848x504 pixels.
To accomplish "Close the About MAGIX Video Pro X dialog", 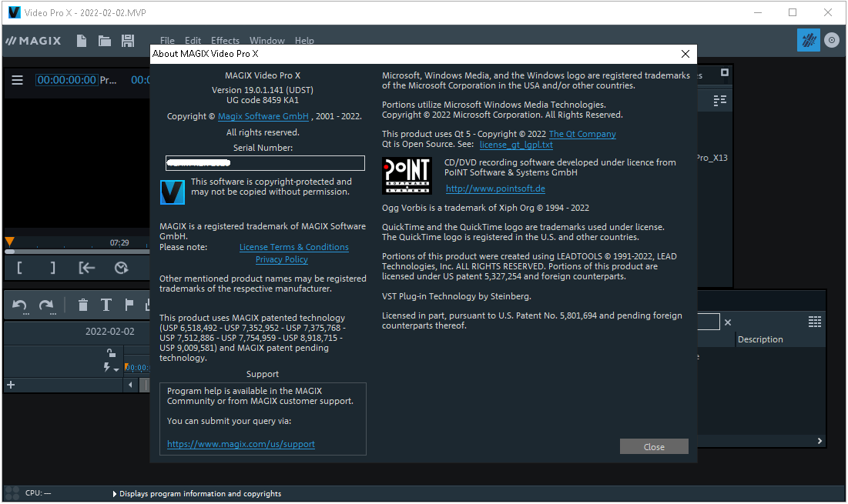I will (685, 54).
